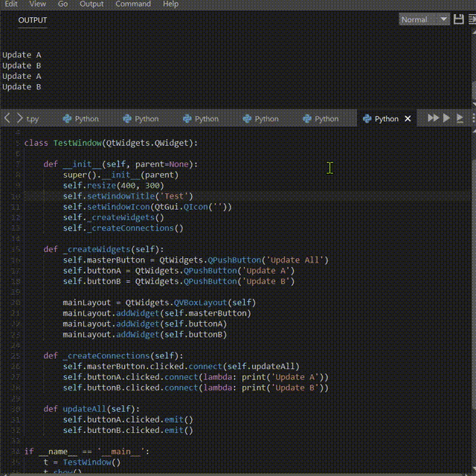Click 'def __init__(self, parent=None):' line
The height and width of the screenshot is (476, 476).
pos(120,164)
